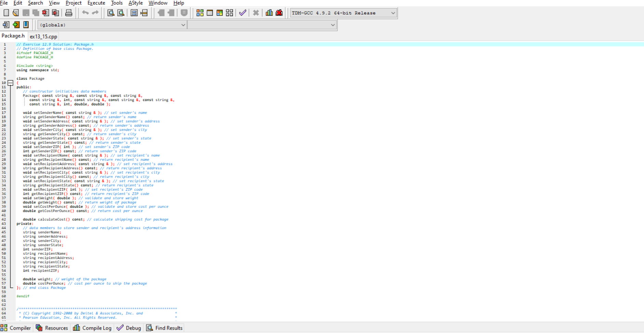Show the Find Results panel
Viewport: 644px width, 334px height.
coord(164,328)
